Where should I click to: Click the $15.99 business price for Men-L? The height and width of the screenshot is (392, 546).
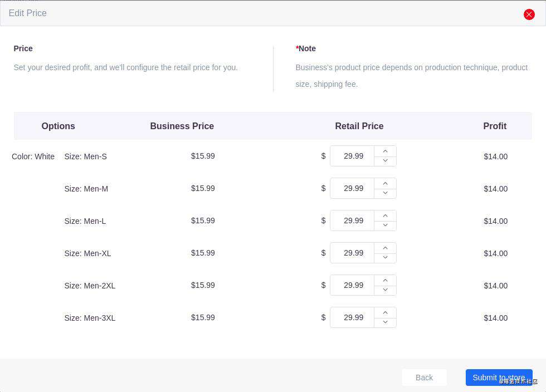coord(203,220)
